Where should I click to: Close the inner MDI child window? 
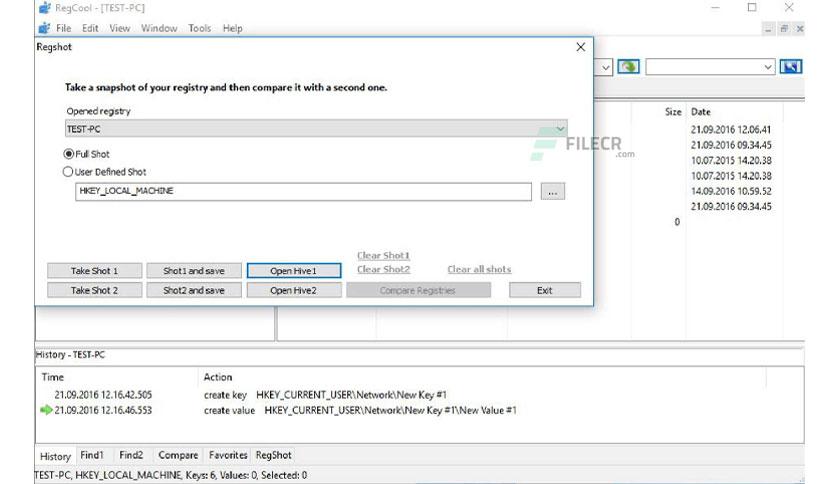coord(800,29)
